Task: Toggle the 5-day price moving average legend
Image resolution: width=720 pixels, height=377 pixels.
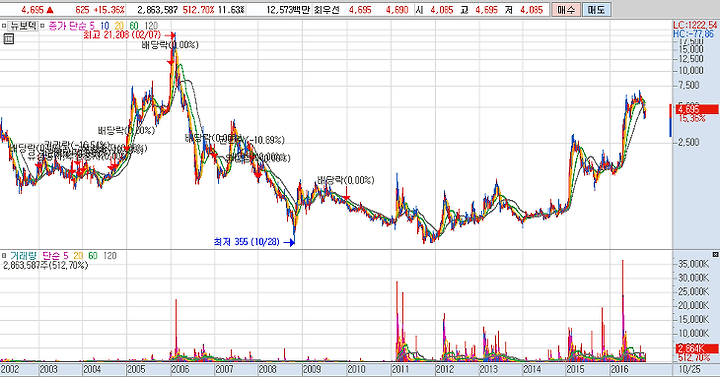Action: 92,26
